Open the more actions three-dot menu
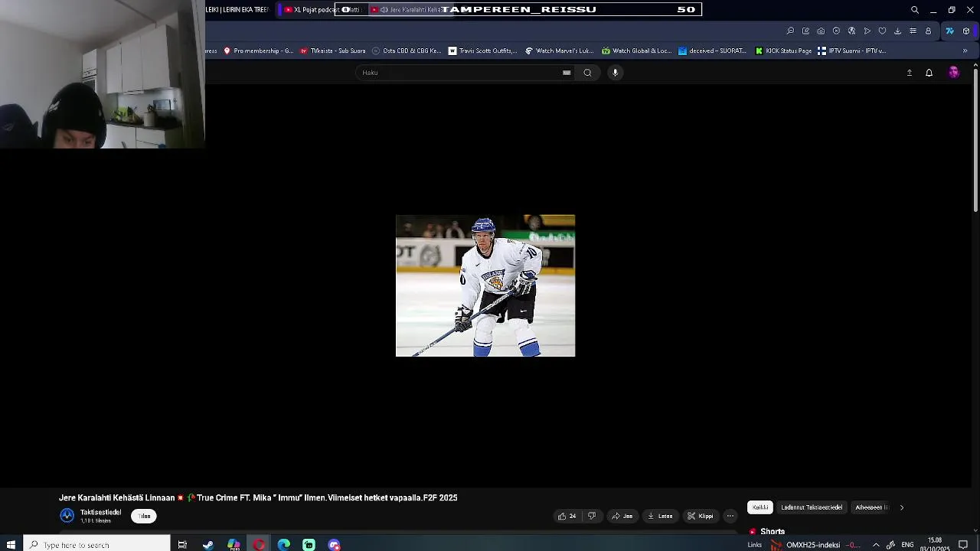 [x=730, y=516]
